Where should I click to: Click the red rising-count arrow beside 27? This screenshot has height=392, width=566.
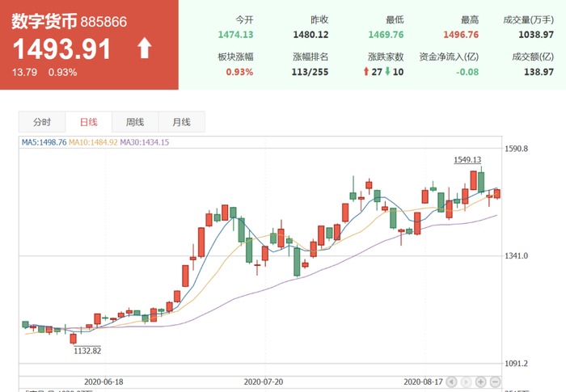pyautogui.click(x=366, y=71)
